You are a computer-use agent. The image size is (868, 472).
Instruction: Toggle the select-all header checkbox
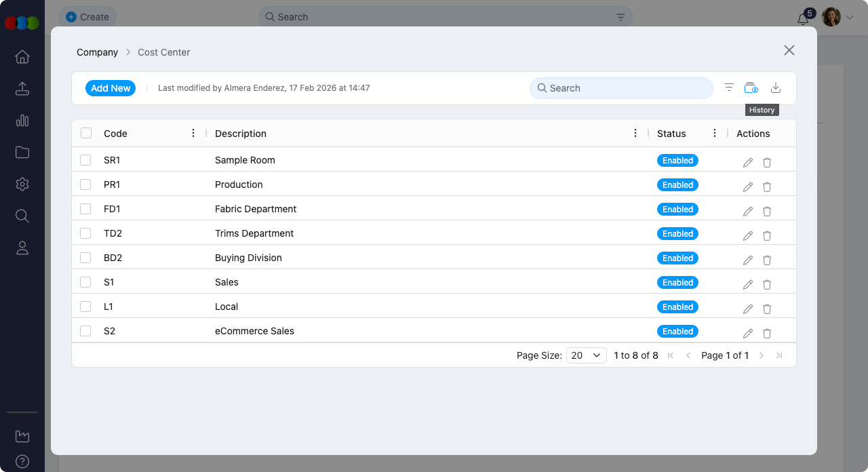click(86, 133)
